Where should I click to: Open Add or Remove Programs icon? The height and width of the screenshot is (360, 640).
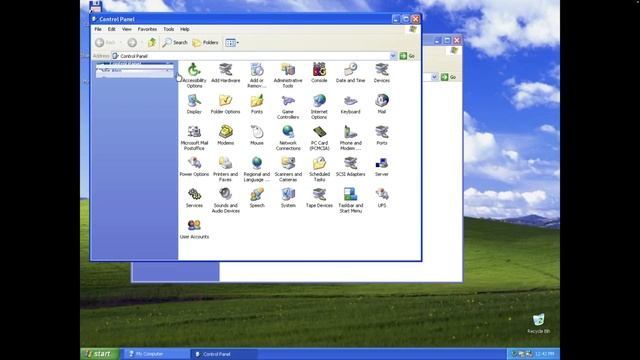click(257, 75)
